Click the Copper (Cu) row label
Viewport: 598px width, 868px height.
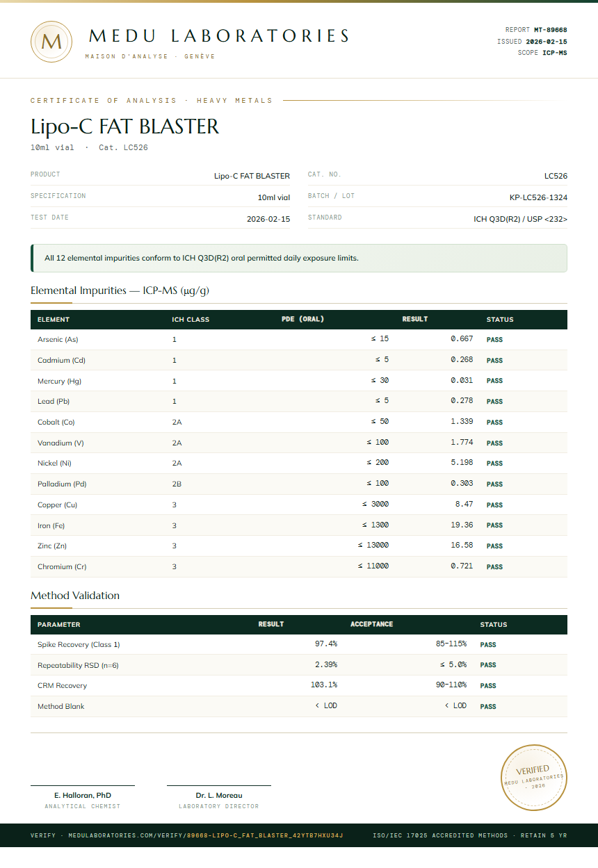tap(57, 505)
